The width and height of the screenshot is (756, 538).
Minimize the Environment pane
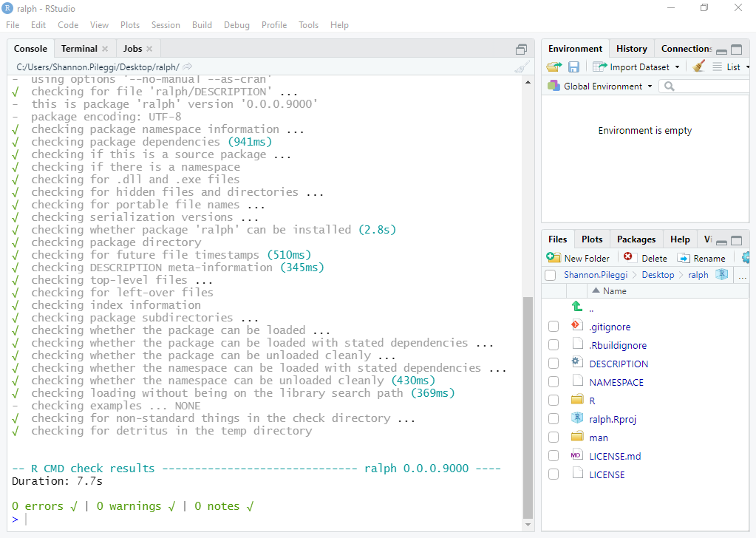tap(721, 50)
